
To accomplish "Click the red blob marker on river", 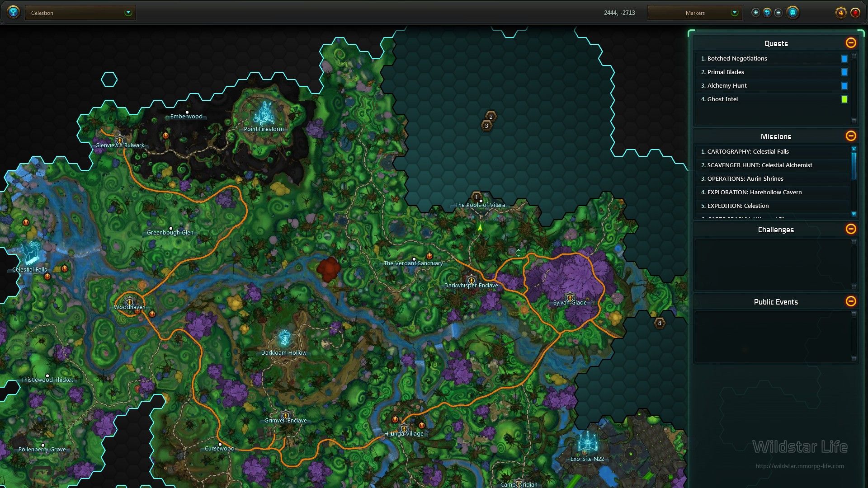I will [329, 269].
